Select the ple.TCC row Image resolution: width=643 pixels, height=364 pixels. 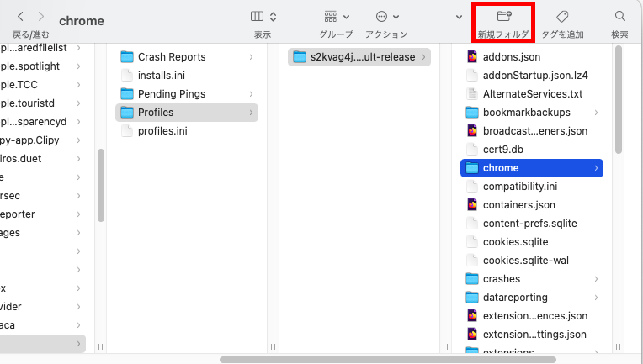[43, 84]
